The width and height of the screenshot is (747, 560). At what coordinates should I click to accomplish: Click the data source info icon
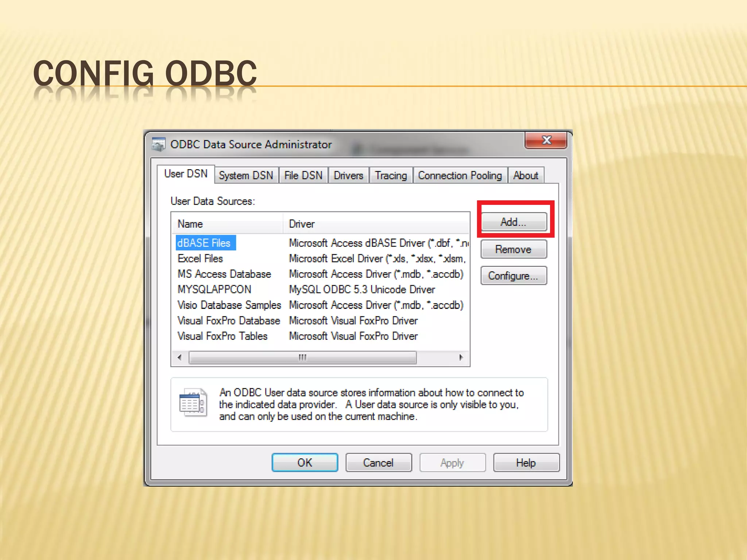[193, 403]
